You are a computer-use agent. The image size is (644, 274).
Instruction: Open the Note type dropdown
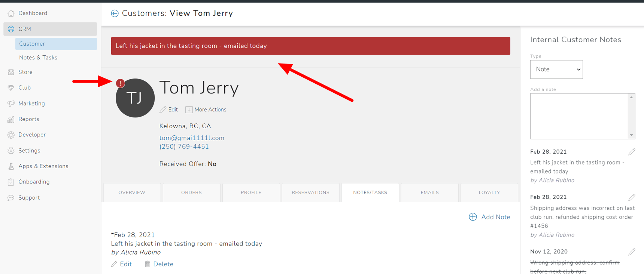point(556,70)
